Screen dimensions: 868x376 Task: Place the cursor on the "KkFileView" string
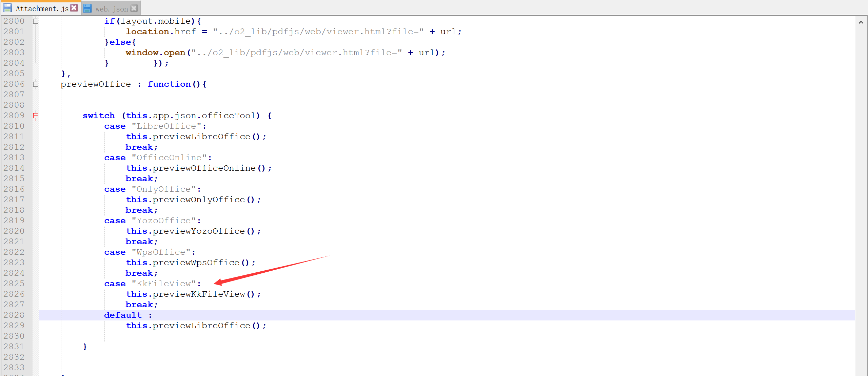[x=164, y=284]
